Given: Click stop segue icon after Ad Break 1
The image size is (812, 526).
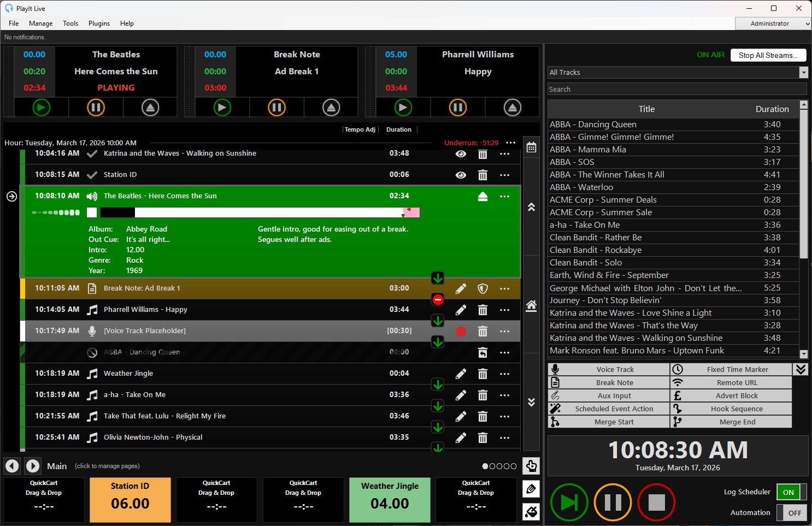Looking at the screenshot, I should point(438,299).
